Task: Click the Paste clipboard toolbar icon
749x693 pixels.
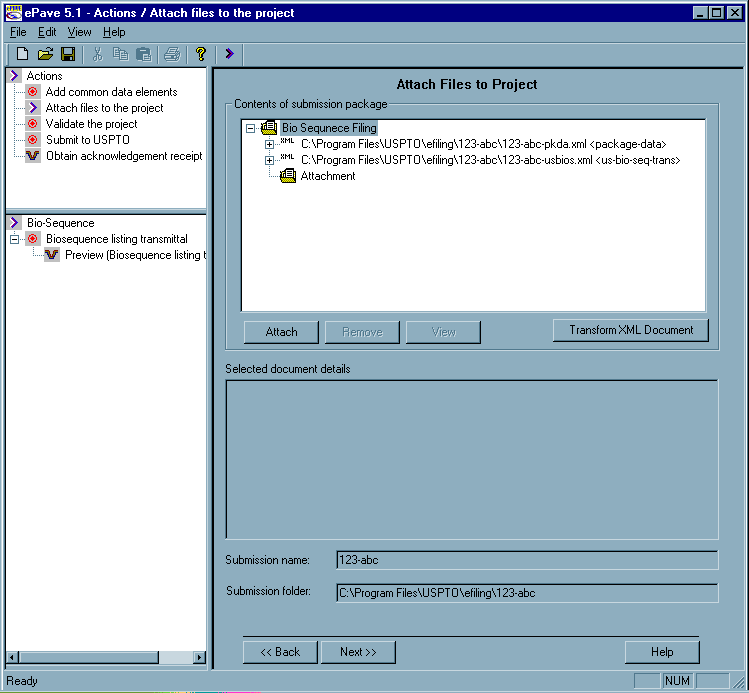Action: (143, 54)
